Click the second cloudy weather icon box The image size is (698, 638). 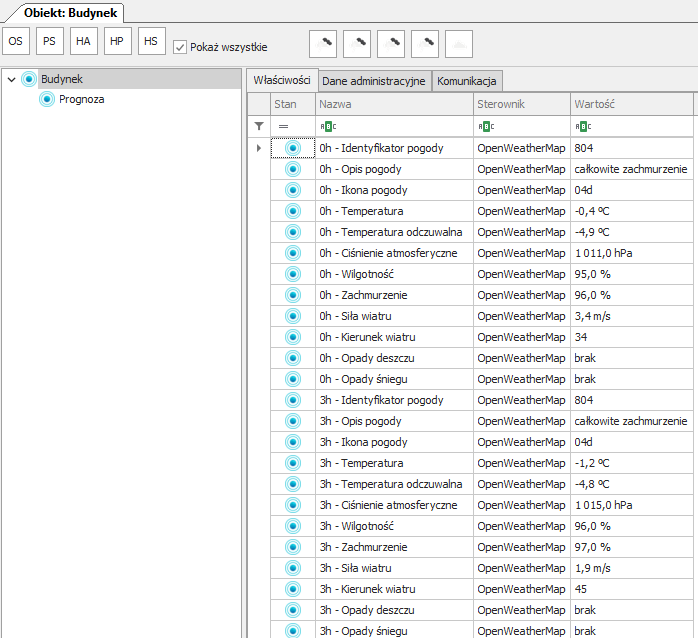pos(357,44)
